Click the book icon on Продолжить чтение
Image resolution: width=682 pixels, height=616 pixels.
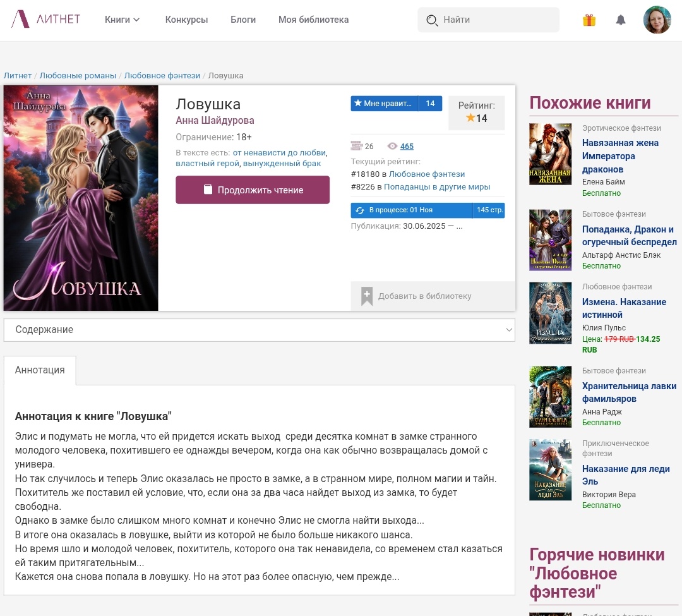click(208, 190)
